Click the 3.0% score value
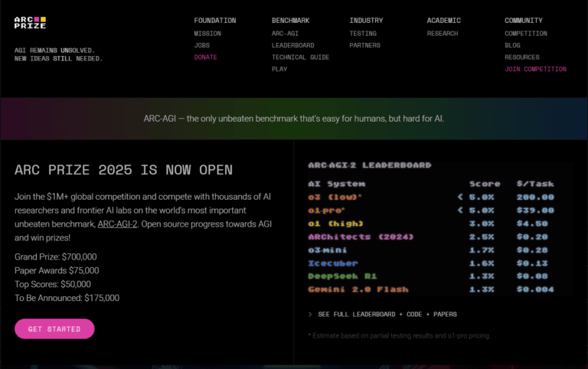Viewport: 588px width, 369px height. (482, 224)
